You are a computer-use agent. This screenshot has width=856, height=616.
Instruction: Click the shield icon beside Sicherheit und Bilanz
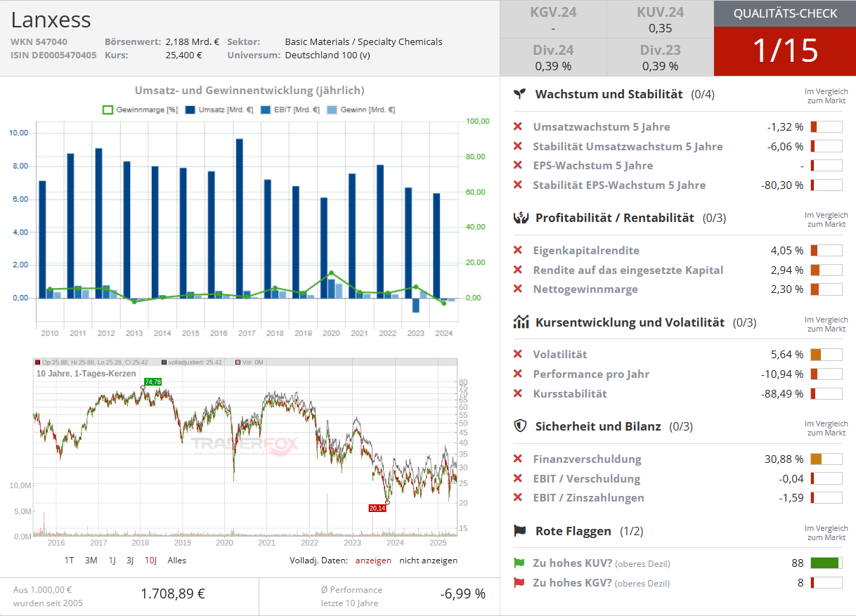519,426
